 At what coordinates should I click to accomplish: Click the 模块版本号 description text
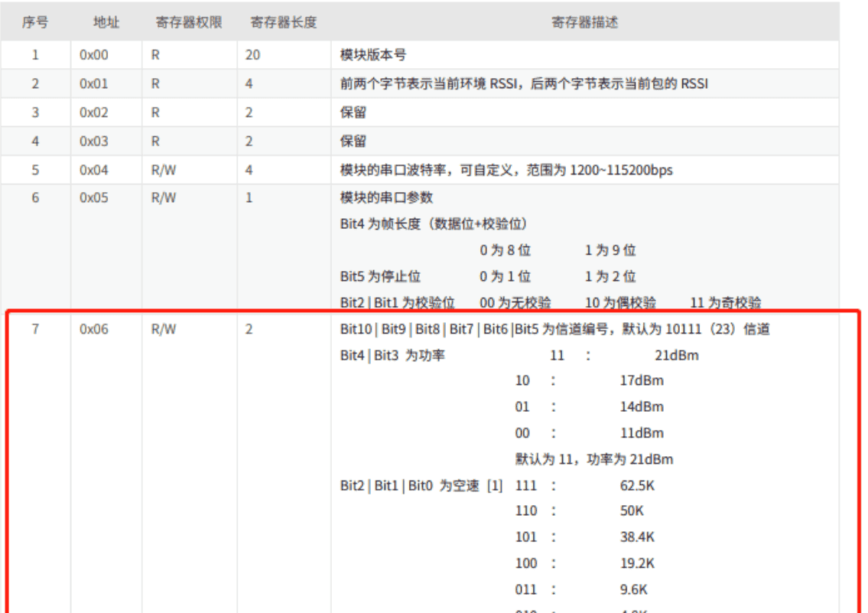pos(375,54)
